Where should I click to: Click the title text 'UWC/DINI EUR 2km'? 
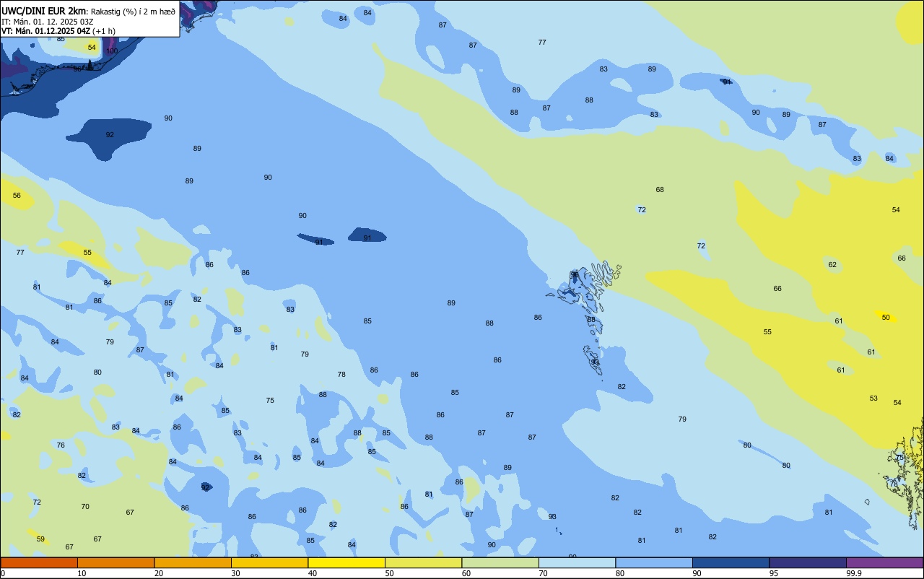43,11
